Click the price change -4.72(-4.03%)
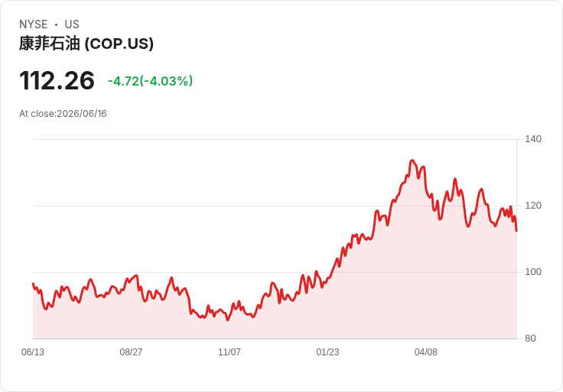 [150, 81]
